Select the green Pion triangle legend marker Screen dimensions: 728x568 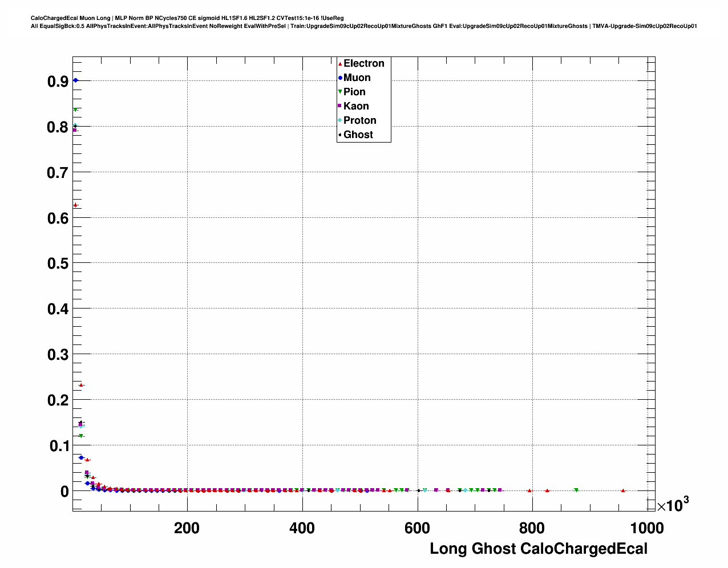click(x=340, y=92)
